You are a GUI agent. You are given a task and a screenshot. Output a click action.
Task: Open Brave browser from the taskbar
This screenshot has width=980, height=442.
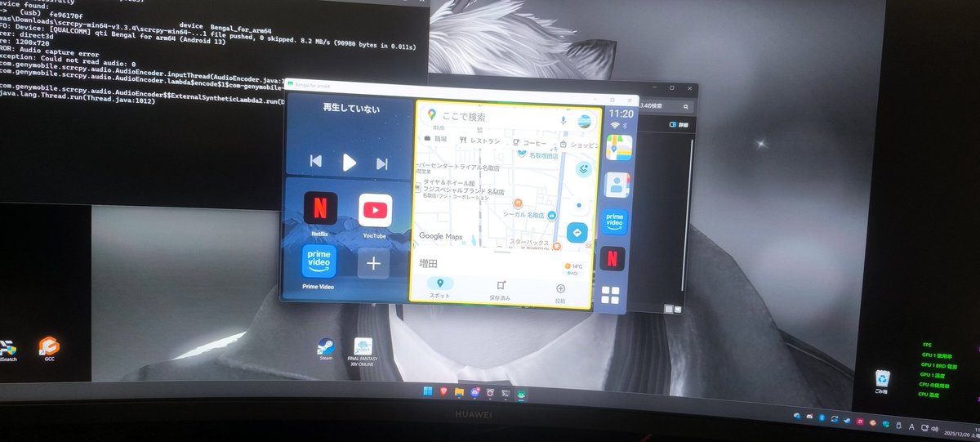click(x=444, y=392)
